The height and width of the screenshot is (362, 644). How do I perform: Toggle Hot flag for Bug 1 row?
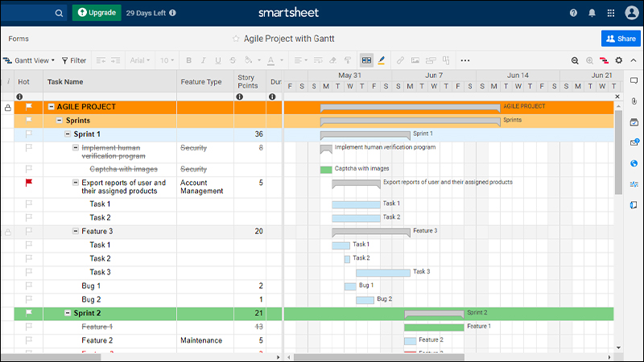click(29, 286)
